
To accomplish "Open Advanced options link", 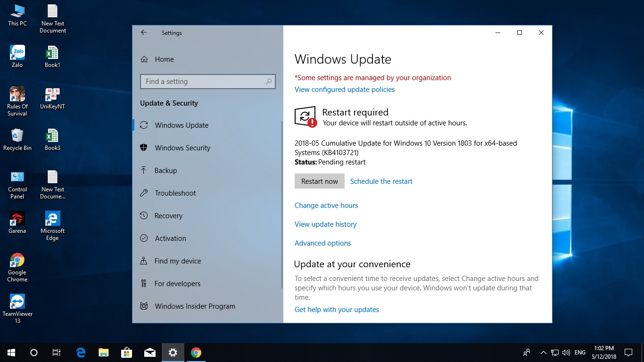I will (323, 243).
